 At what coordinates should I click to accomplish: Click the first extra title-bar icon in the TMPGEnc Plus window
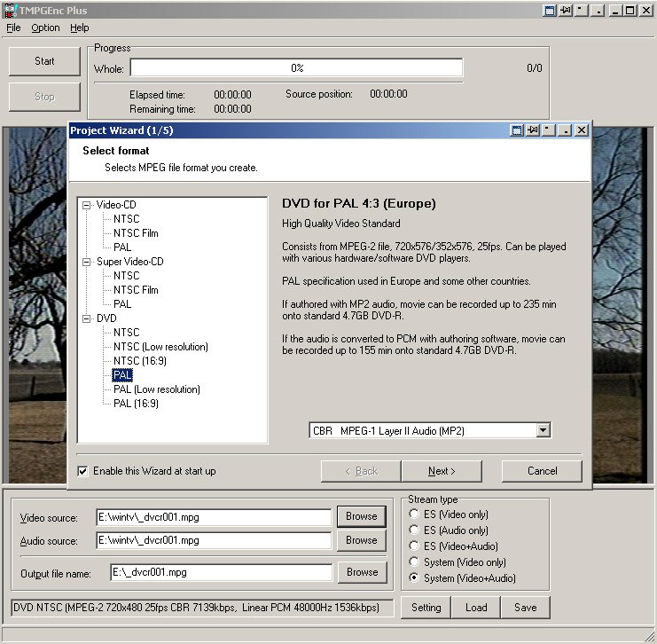[x=550, y=11]
